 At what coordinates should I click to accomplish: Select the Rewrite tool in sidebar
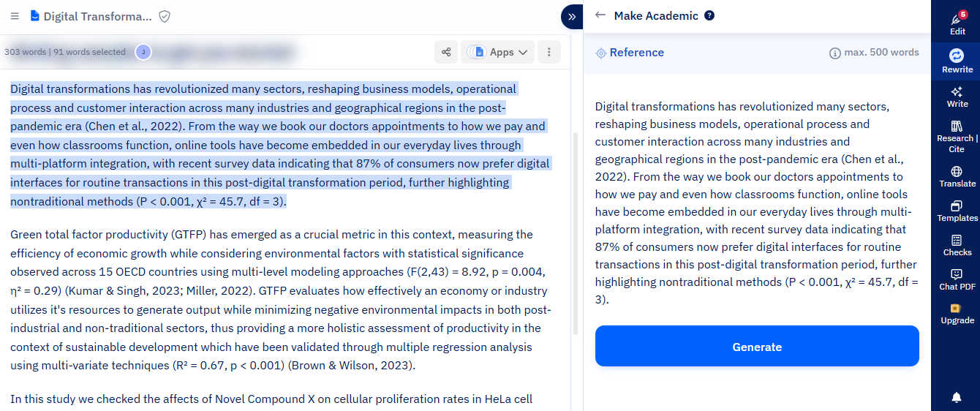pyautogui.click(x=957, y=61)
